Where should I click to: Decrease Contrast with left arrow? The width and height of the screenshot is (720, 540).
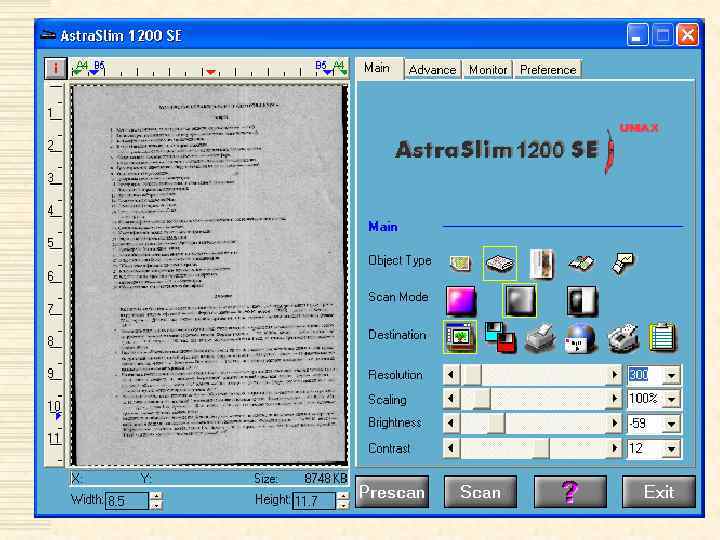451,448
